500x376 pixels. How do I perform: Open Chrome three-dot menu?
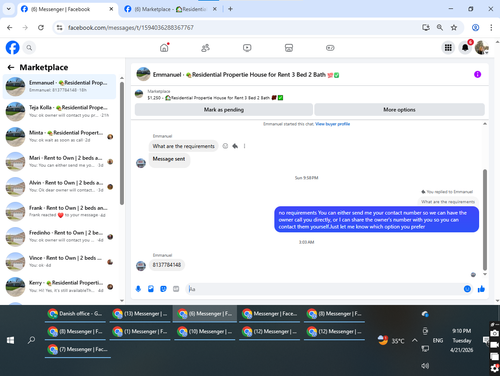click(491, 28)
